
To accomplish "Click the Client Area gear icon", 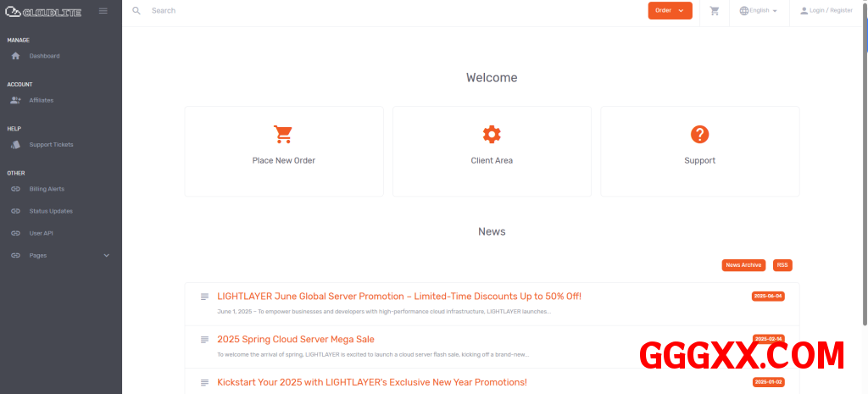I will tap(492, 135).
